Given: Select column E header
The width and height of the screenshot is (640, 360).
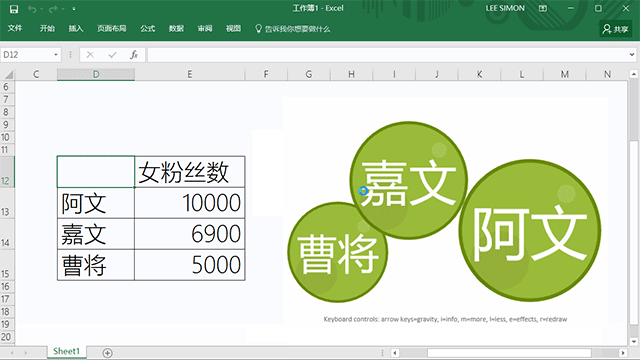Looking at the screenshot, I should 190,74.
